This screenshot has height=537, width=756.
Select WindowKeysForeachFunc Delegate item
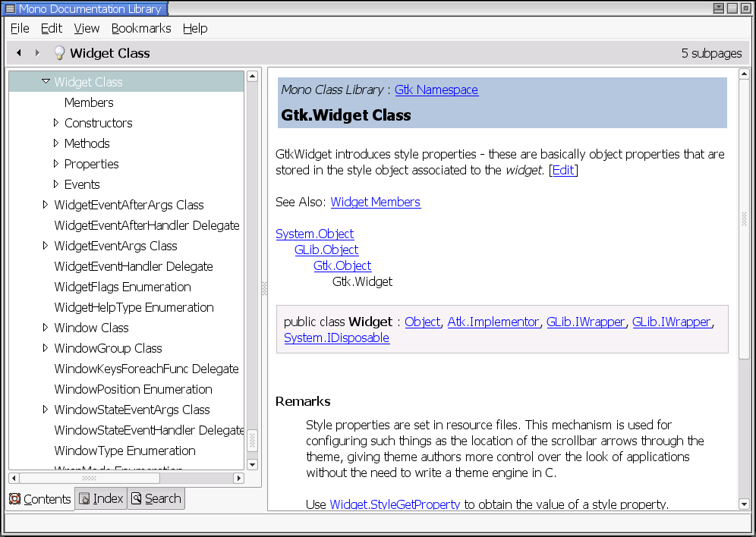[146, 369]
